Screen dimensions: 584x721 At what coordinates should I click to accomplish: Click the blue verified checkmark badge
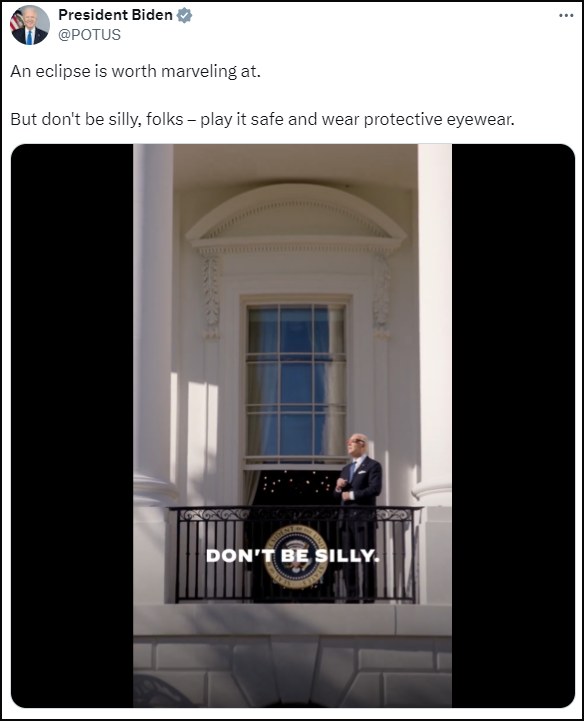[184, 15]
